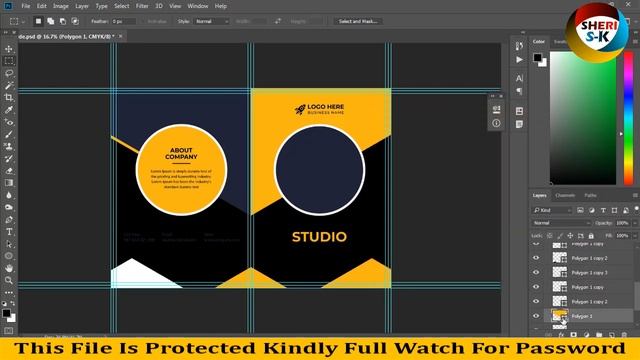Screen dimensions: 640x360
Task: Toggle lock position in Layers panel
Action: click(570, 236)
